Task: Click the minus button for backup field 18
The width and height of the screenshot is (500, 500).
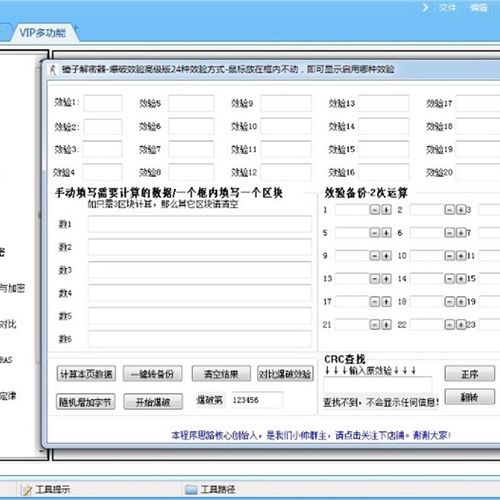Action: (x=450, y=302)
